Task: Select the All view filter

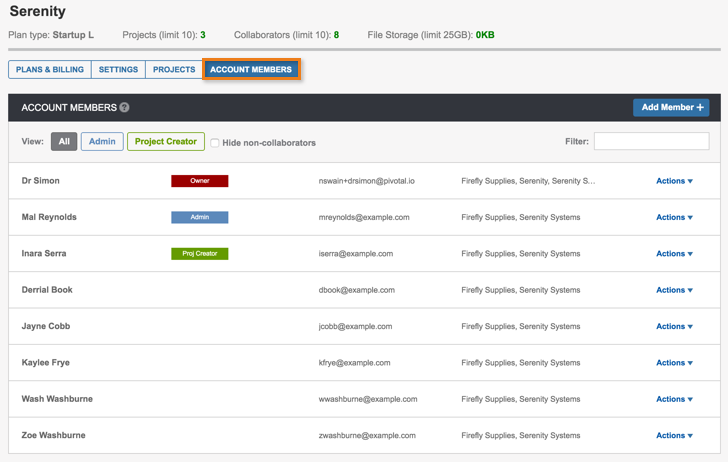Action: pos(64,142)
